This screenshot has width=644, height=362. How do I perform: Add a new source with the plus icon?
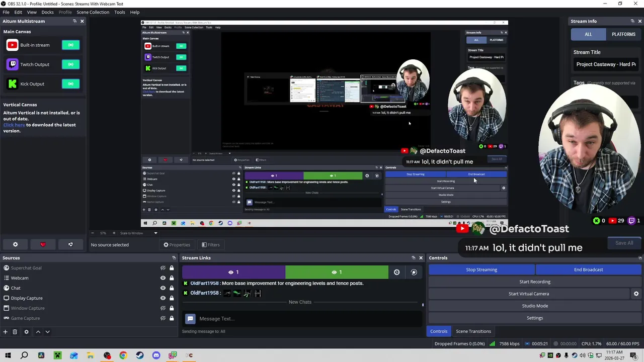click(x=5, y=332)
